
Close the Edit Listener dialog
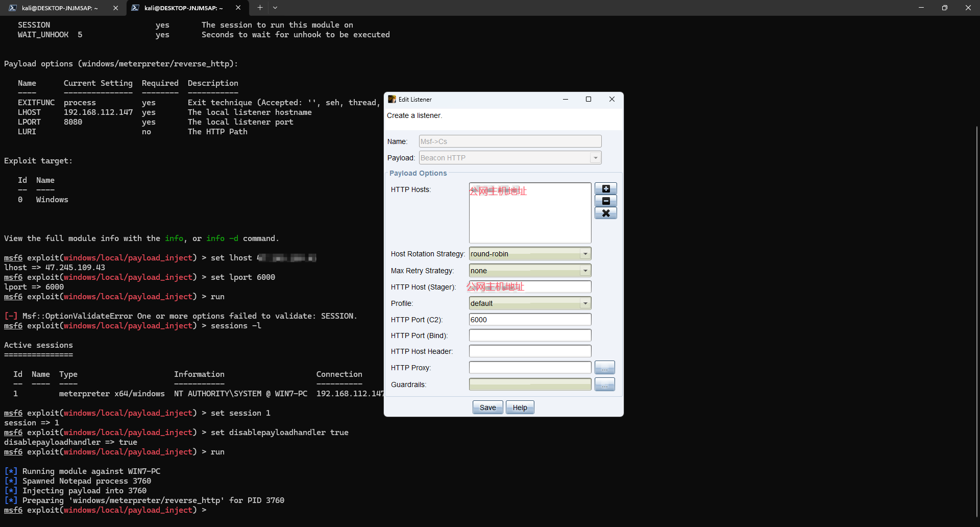click(x=612, y=99)
